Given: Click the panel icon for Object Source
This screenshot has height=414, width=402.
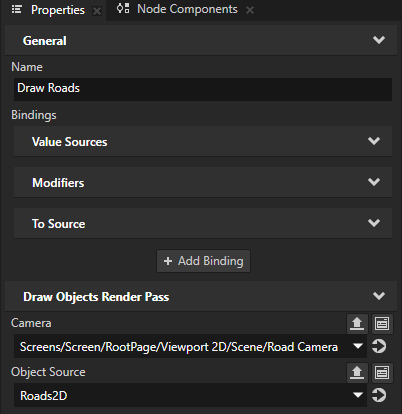Looking at the screenshot, I should tap(382, 372).
